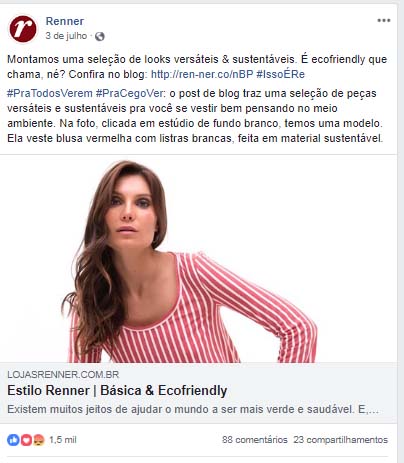View the 1,5 mil reactions count
The height and width of the screenshot is (463, 404).
click(63, 440)
